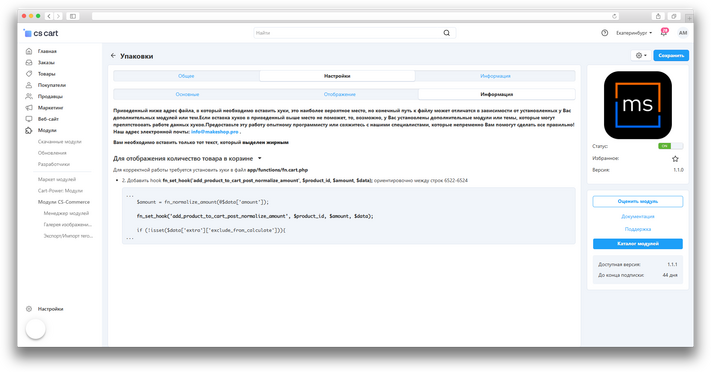Image resolution: width=711 pixels, height=372 pixels.
Task: Open the top-row Информация tab
Action: tap(495, 76)
